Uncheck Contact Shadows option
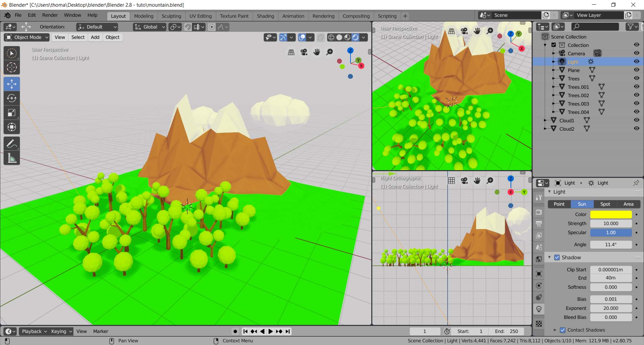 click(563, 330)
